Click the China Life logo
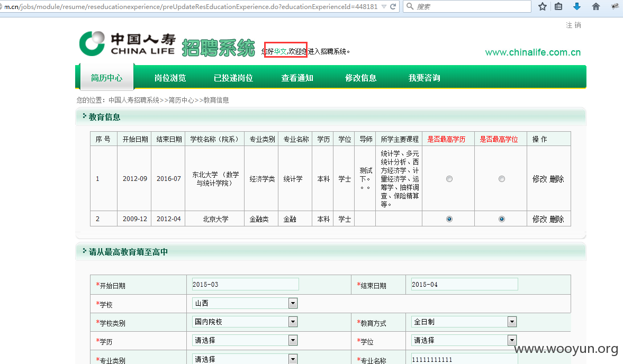Viewport: 623px width, 364px height. [x=127, y=44]
